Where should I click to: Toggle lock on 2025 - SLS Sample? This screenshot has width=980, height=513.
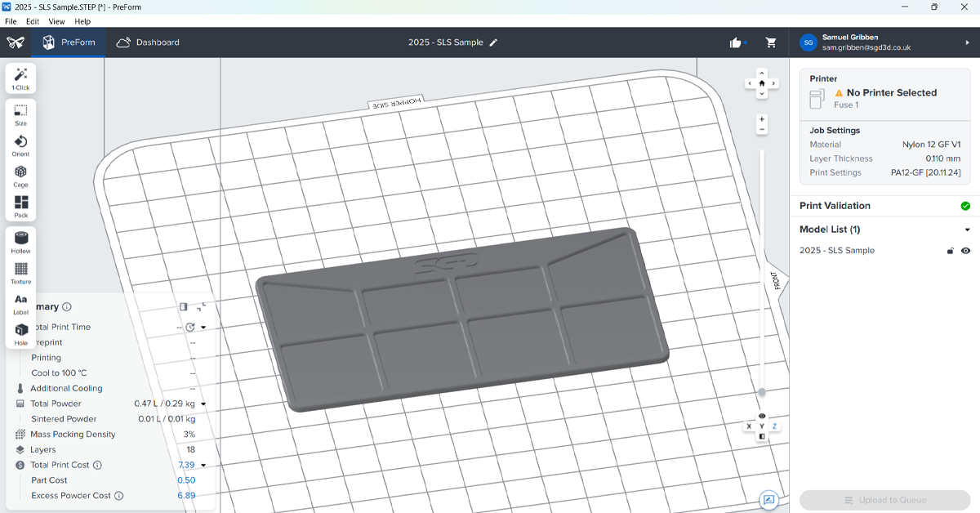click(x=950, y=251)
